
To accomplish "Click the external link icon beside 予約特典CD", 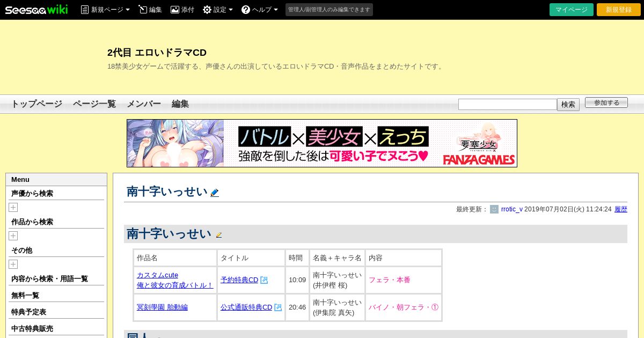I will pyautogui.click(x=264, y=280).
